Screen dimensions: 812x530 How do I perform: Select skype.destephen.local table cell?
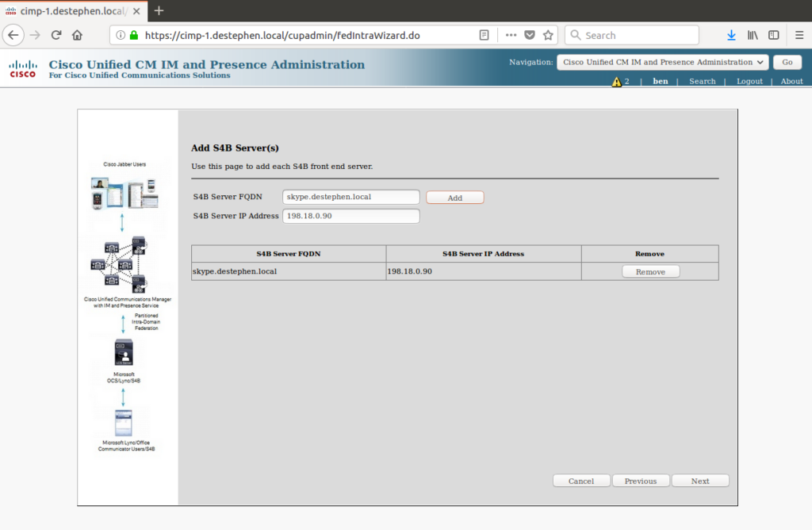tap(289, 271)
